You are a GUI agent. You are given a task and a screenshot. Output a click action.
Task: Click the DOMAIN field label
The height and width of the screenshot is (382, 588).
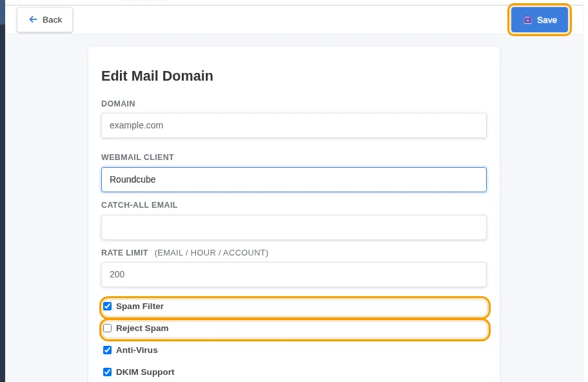118,104
